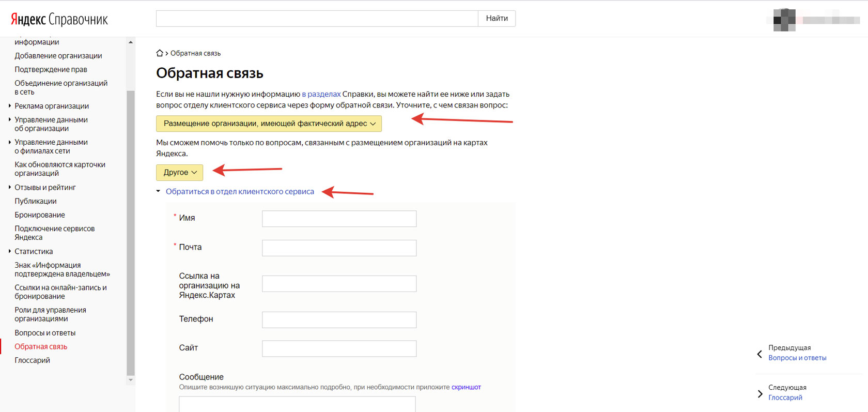Follow the 'в разделах' link
868x412 pixels.
[x=321, y=94]
